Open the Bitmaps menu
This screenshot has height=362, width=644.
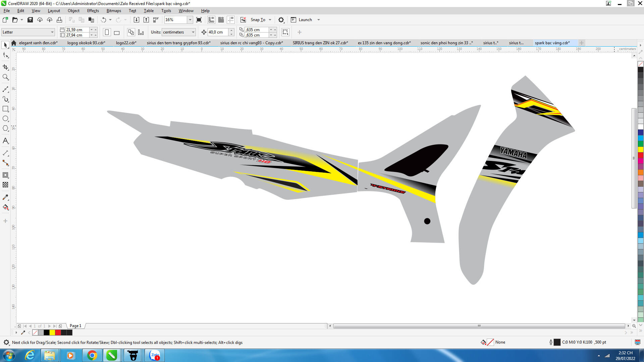coord(114,11)
